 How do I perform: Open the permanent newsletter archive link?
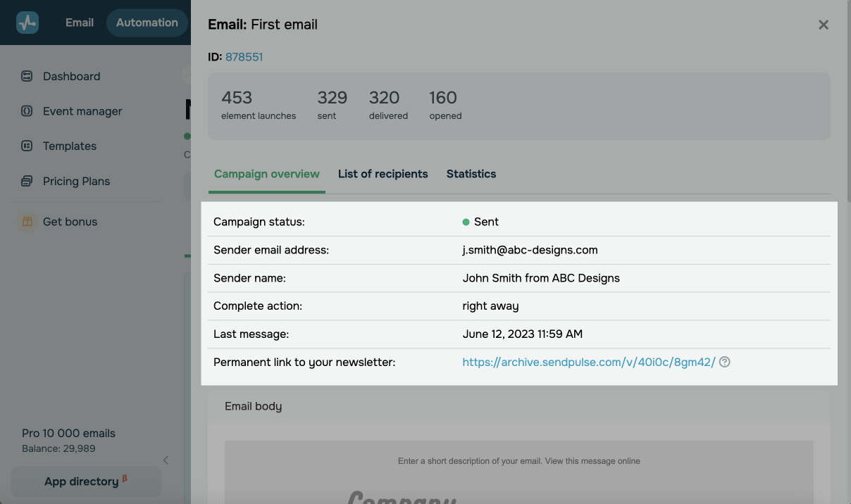coord(588,363)
